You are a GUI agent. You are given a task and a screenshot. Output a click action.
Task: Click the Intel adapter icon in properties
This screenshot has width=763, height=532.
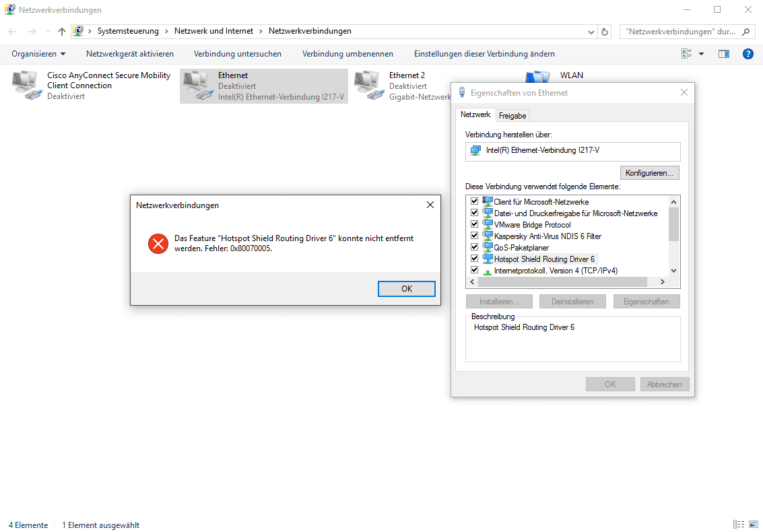(x=475, y=151)
